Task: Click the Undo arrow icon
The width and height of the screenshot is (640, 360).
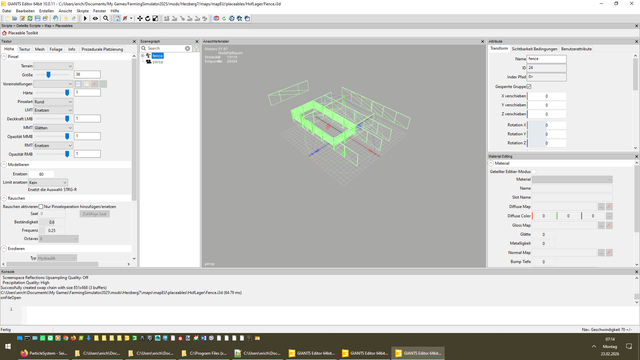Action: click(x=66, y=18)
